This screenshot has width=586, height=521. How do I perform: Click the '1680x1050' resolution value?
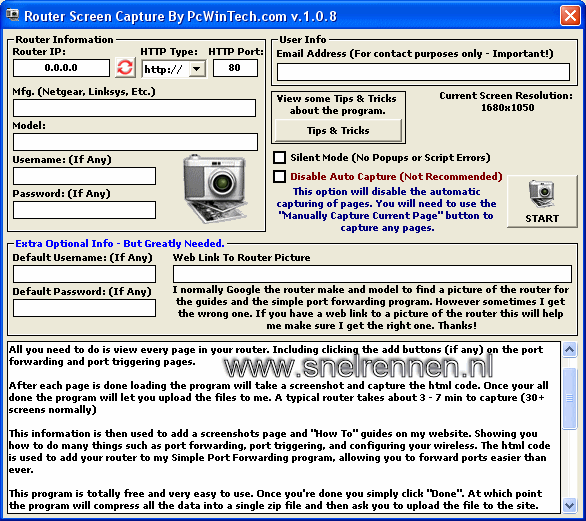point(508,108)
